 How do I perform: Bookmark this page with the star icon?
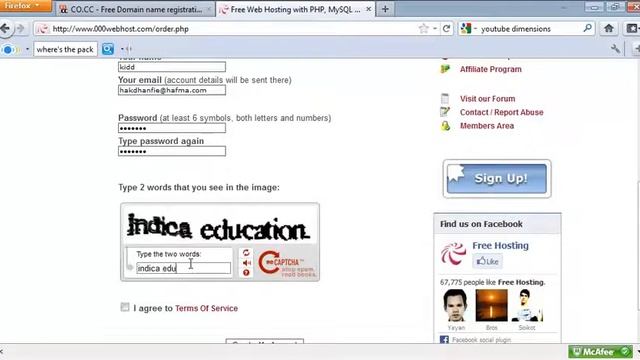click(423, 29)
